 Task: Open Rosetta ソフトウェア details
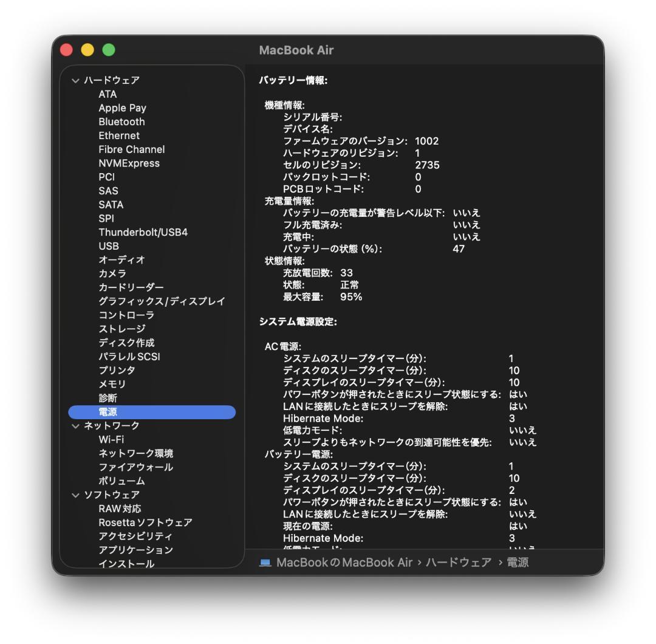coord(143,522)
